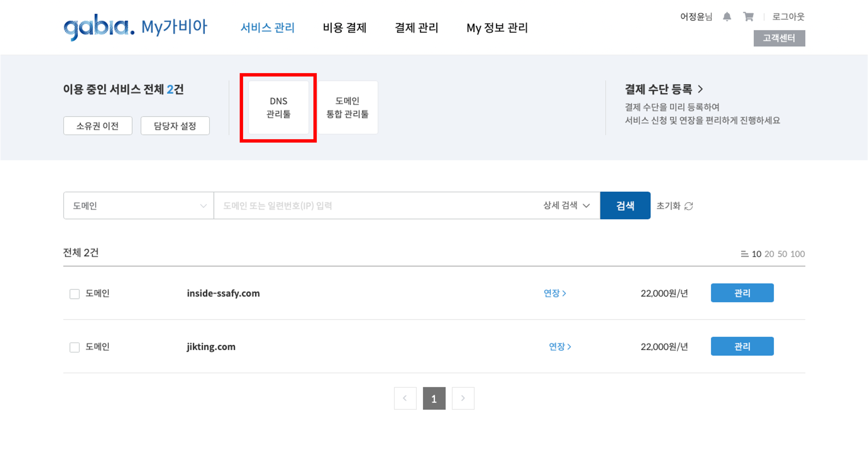Viewport: 868px width, 474px height.
Task: Open the 비용 결제 menu
Action: coord(344,28)
